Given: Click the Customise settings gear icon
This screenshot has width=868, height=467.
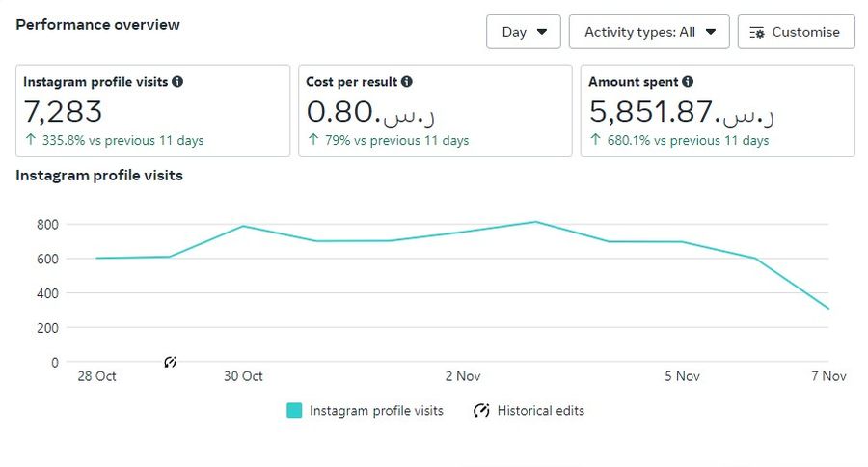Looking at the screenshot, I should coord(757,33).
